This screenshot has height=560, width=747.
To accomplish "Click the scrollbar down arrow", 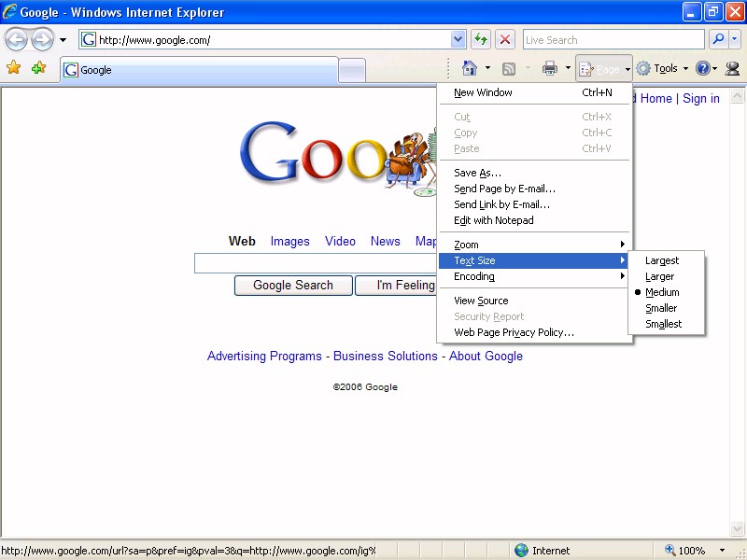I will 737,528.
